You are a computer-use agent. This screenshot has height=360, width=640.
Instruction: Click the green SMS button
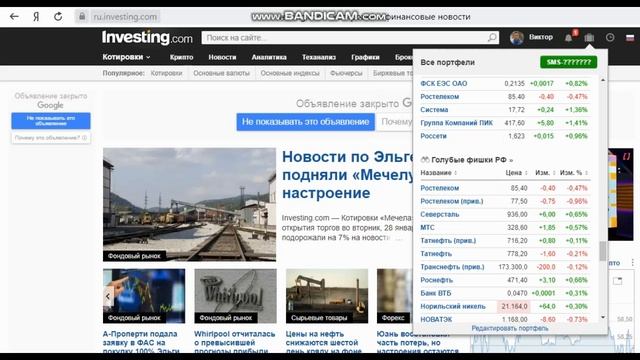coord(569,62)
